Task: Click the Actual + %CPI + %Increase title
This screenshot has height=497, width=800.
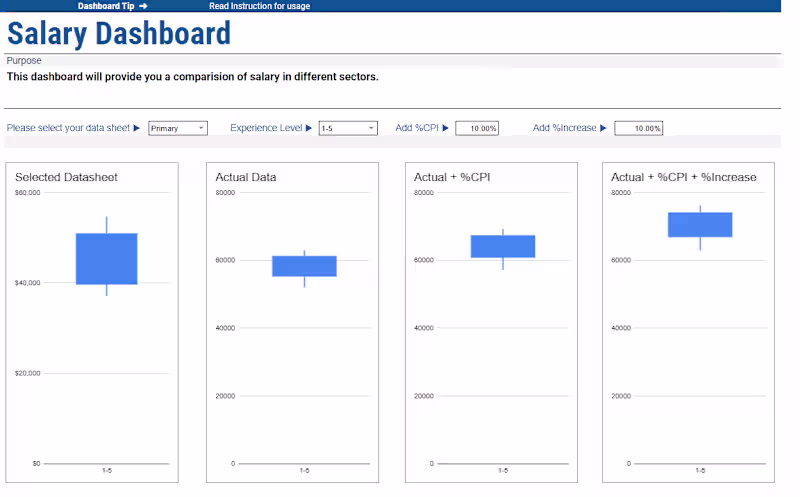Action: click(684, 177)
